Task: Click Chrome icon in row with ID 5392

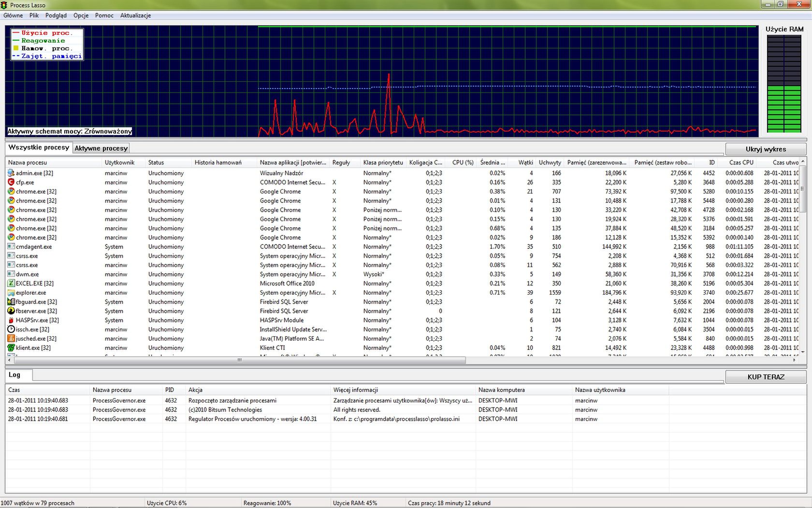Action: tap(11, 237)
